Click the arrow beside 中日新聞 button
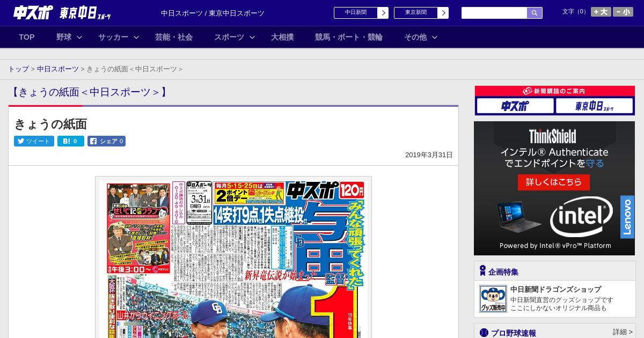The width and height of the screenshot is (644, 338). tap(383, 13)
